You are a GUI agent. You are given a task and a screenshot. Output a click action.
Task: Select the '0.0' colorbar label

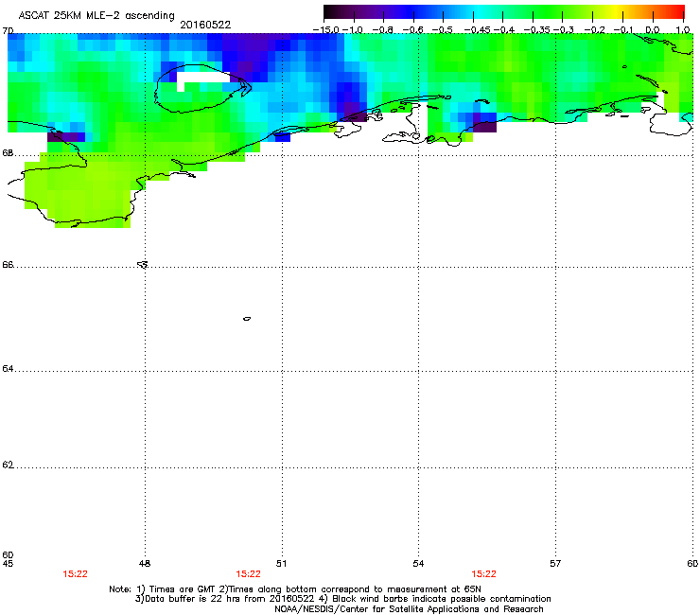653,30
